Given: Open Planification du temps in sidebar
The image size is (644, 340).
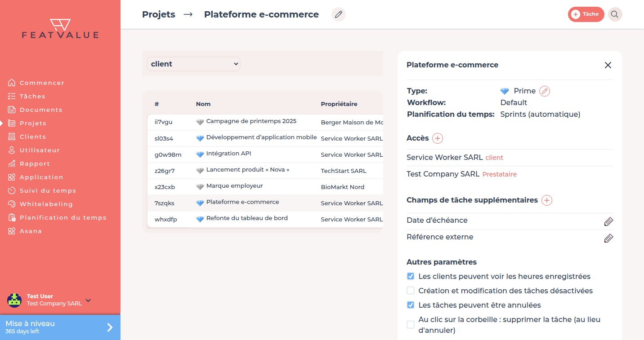Looking at the screenshot, I should [x=63, y=217].
